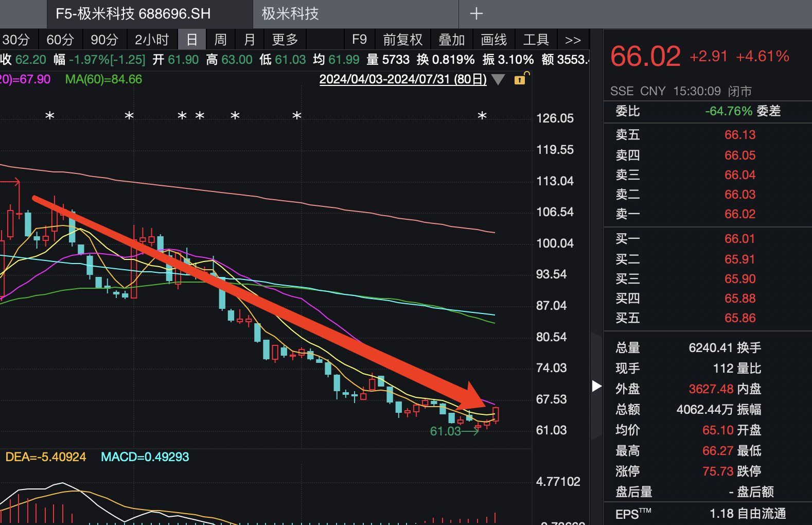Select the 买二 price 65.91
This screenshot has height=525, width=812.
point(739,259)
